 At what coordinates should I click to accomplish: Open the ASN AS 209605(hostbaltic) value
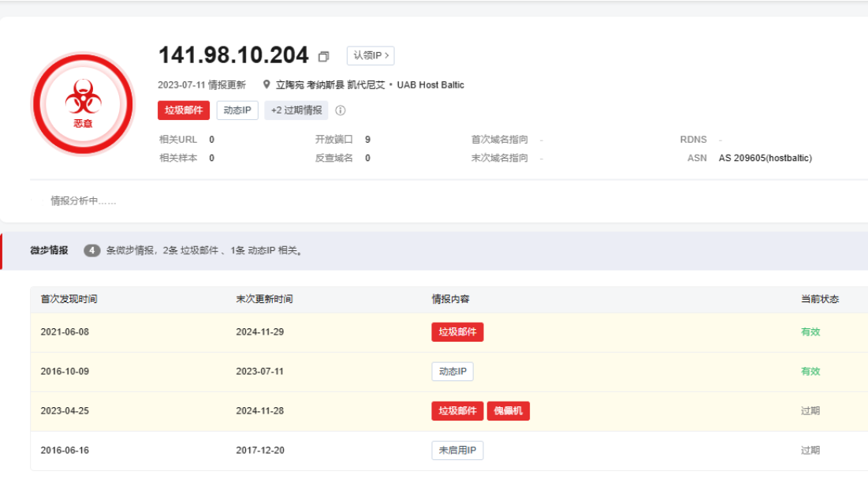coord(765,158)
